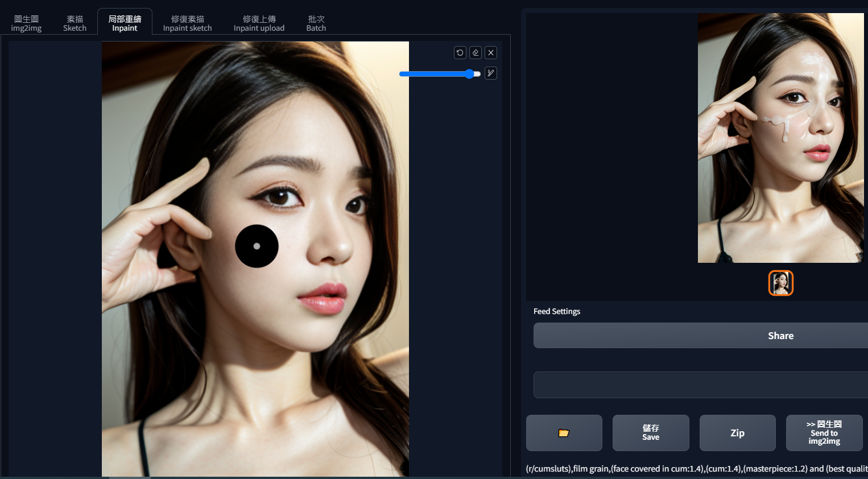Open the output folder with the folder icon

click(x=564, y=433)
